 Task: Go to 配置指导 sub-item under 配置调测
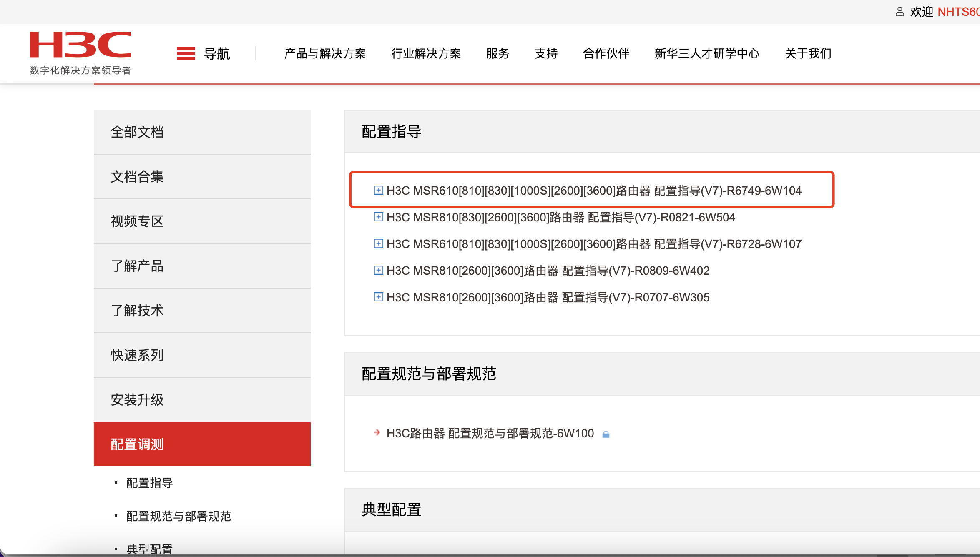click(150, 483)
